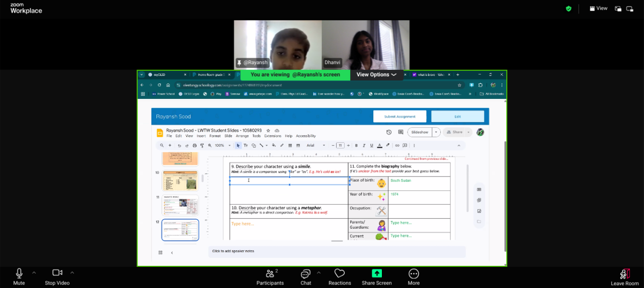
Task: Open the Insert menu
Action: pyautogui.click(x=201, y=136)
